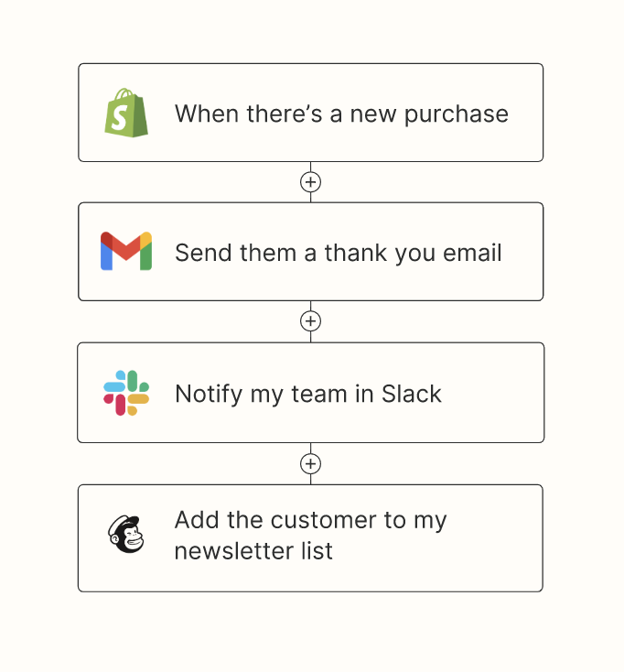Click the word "Notify" in the Slack step
This screenshot has height=672, width=624.
(x=204, y=394)
